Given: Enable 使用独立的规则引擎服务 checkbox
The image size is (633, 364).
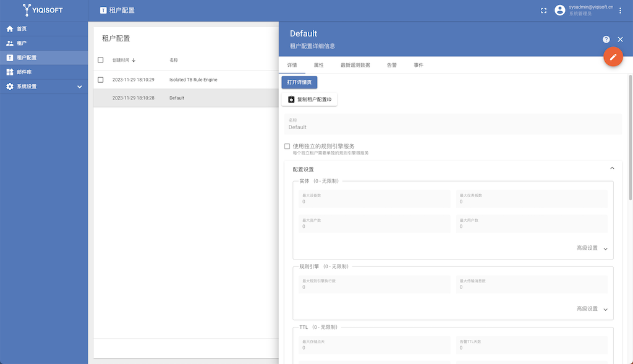Looking at the screenshot, I should tap(287, 146).
